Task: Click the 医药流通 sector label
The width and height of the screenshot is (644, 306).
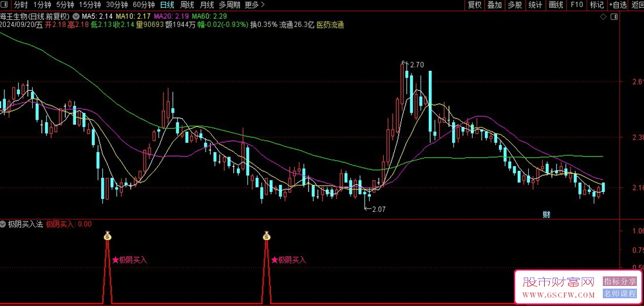Action: tap(330, 25)
